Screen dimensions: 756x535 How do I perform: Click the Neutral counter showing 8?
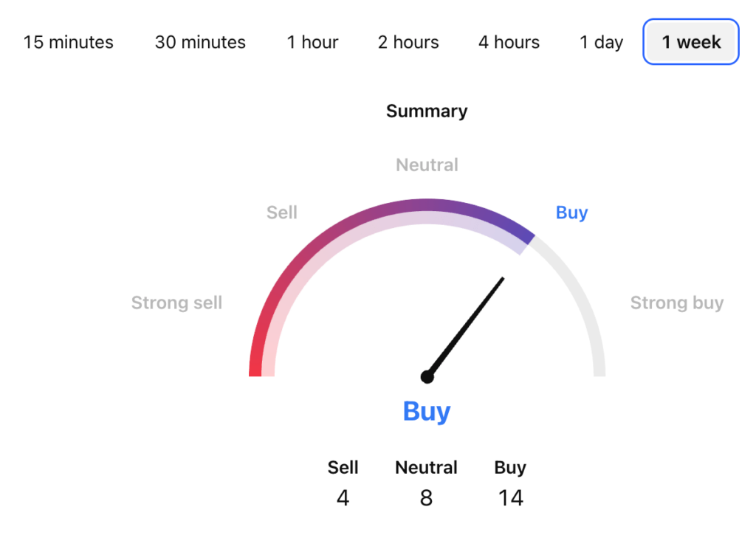click(x=426, y=497)
